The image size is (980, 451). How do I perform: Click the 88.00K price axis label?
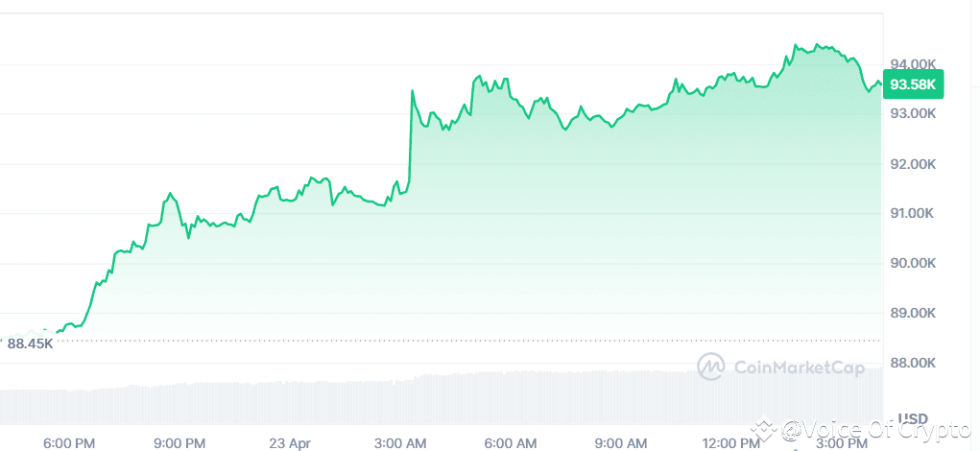(x=913, y=363)
